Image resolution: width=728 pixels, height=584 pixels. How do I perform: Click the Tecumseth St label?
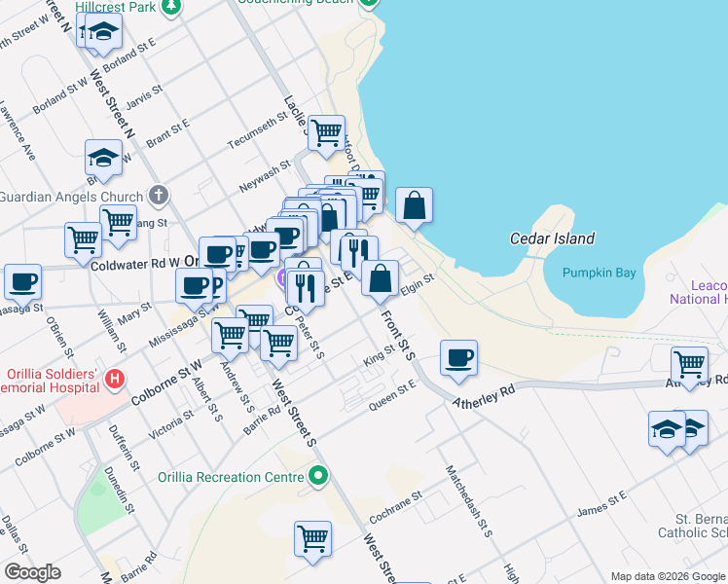pyautogui.click(x=258, y=130)
